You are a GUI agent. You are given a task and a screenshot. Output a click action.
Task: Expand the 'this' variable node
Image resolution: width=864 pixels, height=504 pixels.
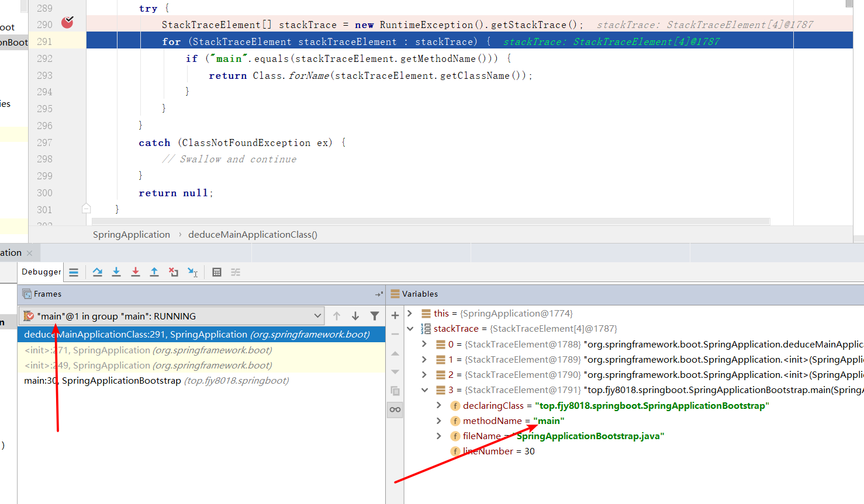(410, 314)
